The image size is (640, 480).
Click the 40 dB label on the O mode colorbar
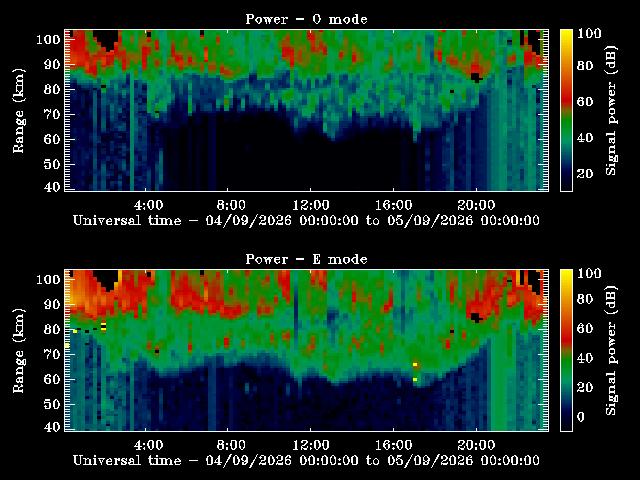(585, 137)
